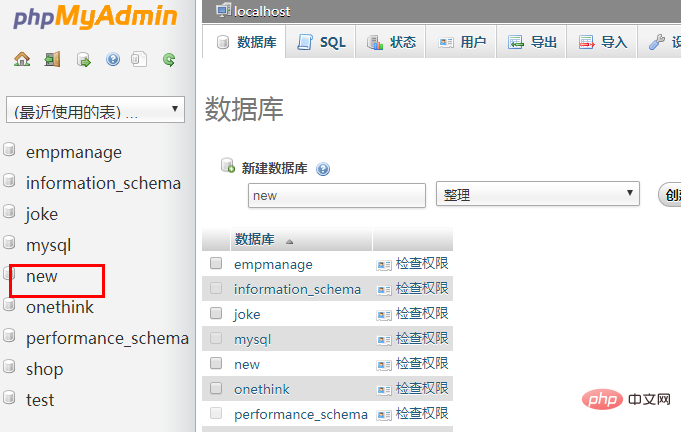The height and width of the screenshot is (432, 681).
Task: Switch to the 数据库 tab
Action: click(245, 42)
